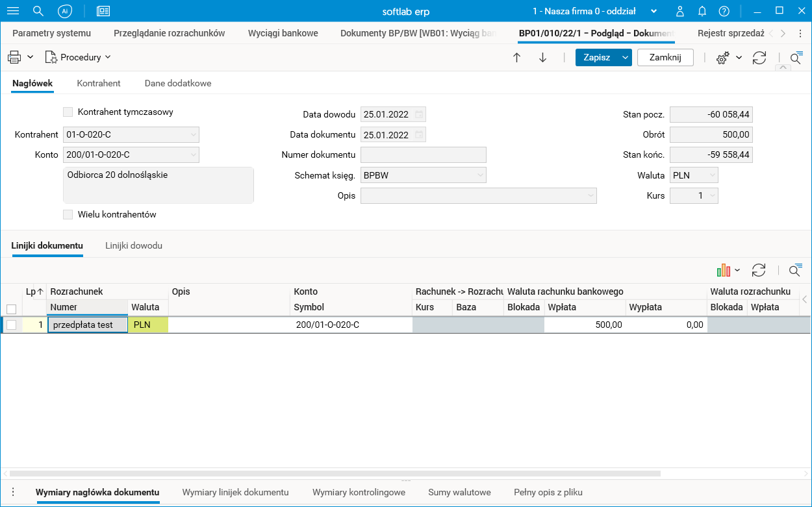
Task: Open the Kontrahent section tab
Action: (99, 83)
